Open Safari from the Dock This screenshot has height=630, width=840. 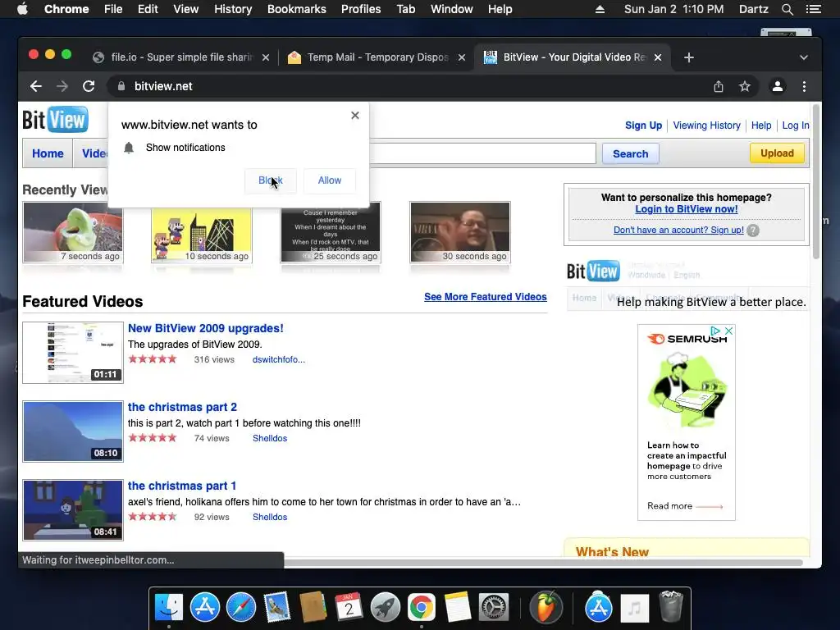(x=241, y=608)
